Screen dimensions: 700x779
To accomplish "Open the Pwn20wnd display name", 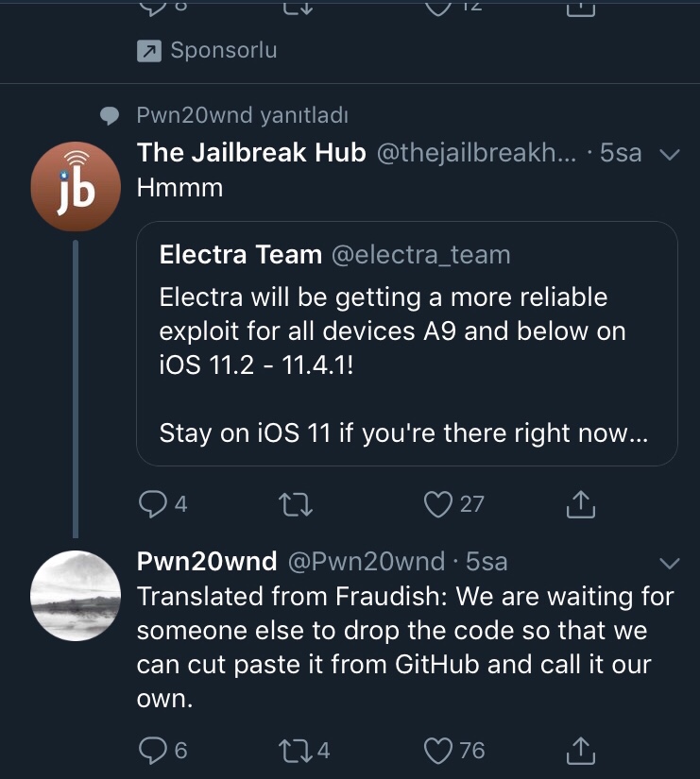I will tap(207, 562).
